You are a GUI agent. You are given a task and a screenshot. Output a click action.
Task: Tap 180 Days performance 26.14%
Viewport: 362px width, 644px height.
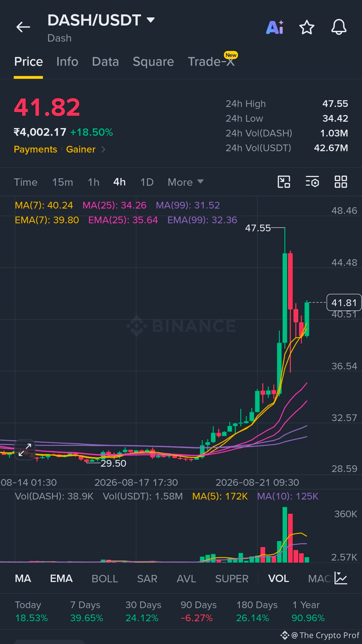(257, 611)
